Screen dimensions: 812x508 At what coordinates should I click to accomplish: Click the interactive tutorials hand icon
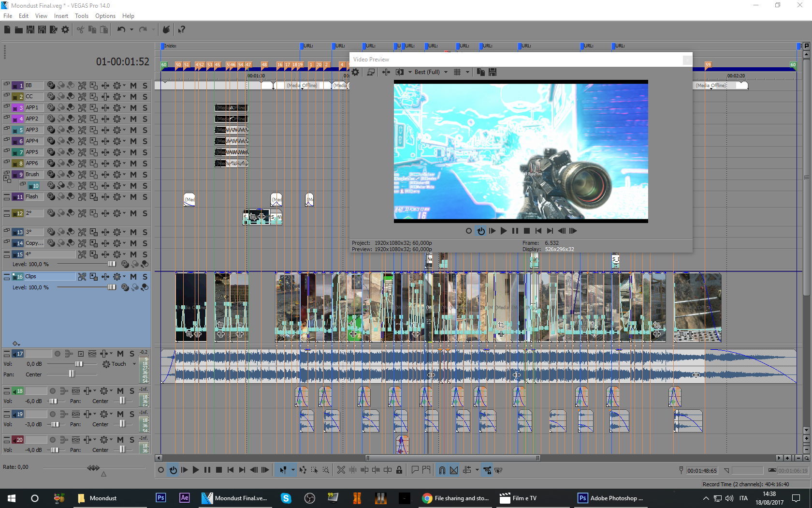(166, 30)
